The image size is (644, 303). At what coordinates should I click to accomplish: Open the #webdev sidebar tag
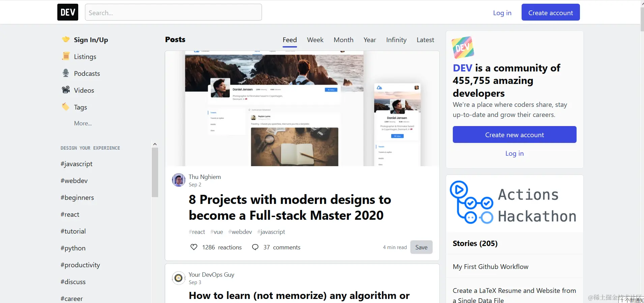click(x=74, y=181)
